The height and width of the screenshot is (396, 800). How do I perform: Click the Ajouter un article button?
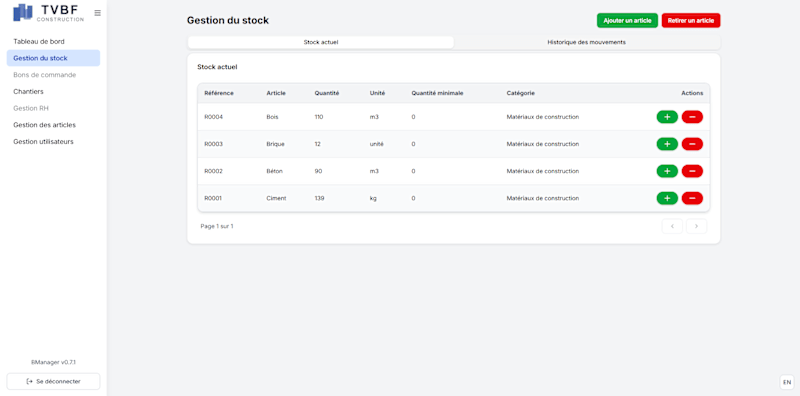coord(627,20)
